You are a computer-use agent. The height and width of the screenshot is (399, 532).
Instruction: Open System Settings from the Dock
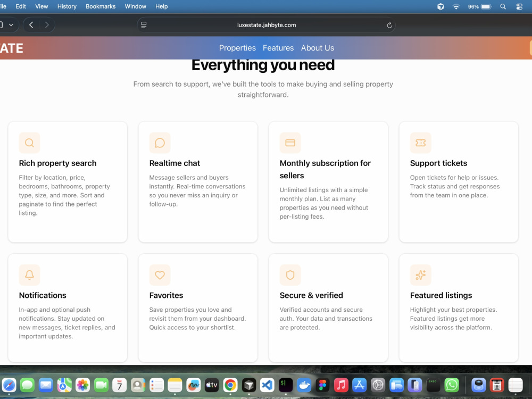(378, 385)
